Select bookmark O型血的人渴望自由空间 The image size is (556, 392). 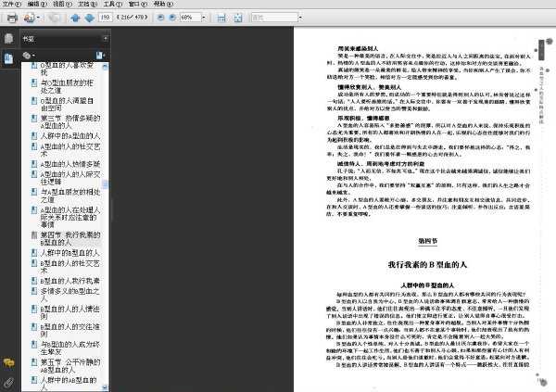pos(67,105)
